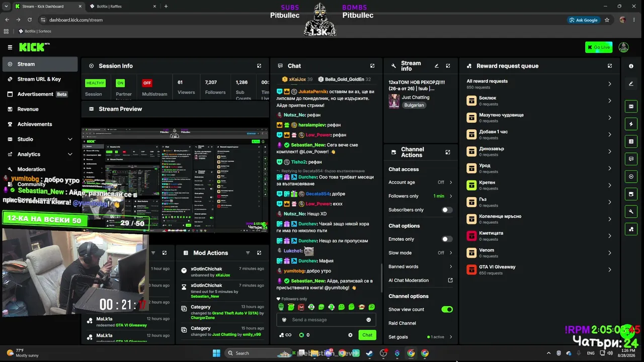The height and width of the screenshot is (362, 644).
Task: Click the browser address bar
Action: (302, 20)
